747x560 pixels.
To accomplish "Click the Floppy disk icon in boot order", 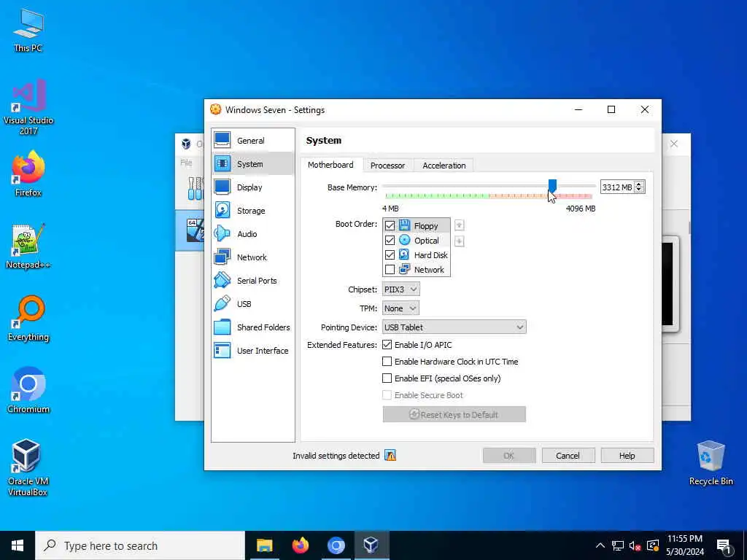I will (404, 225).
